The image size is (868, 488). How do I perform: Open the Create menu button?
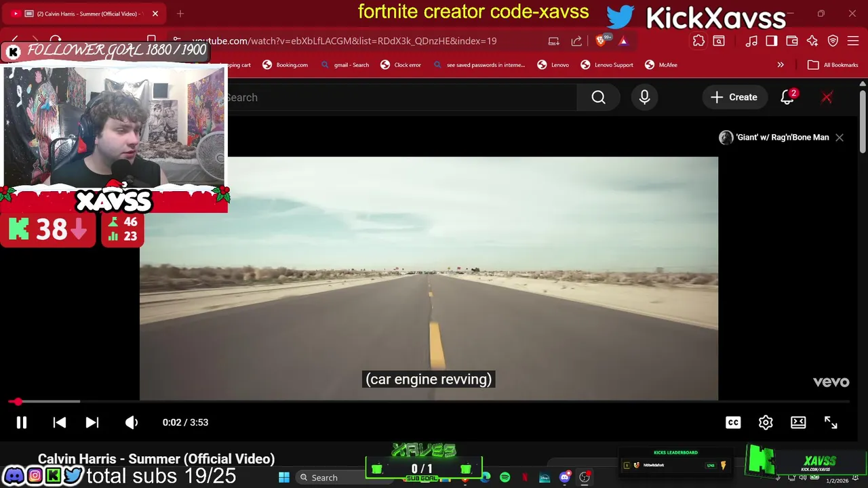(x=734, y=98)
